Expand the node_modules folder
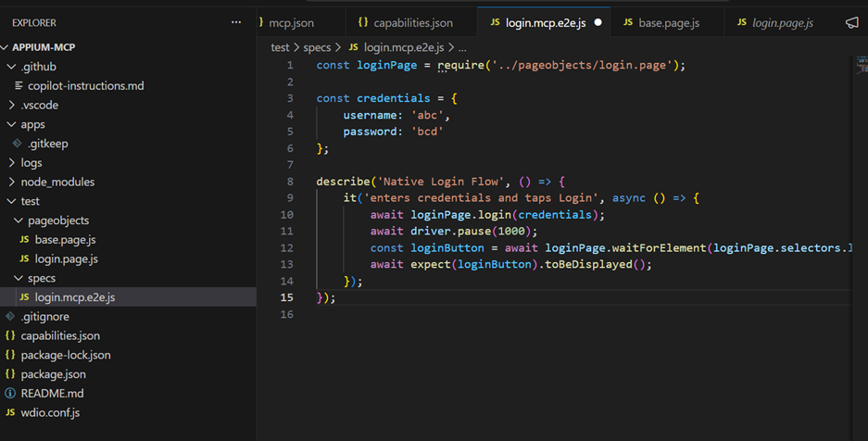The image size is (868, 441). 11,183
